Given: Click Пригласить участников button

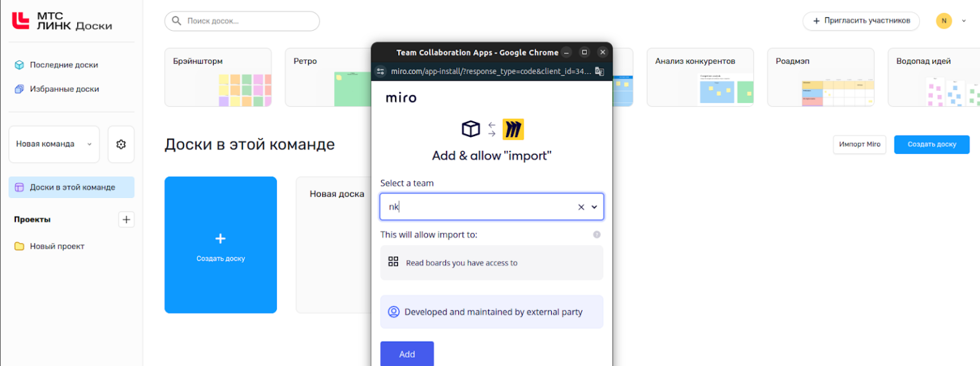Looking at the screenshot, I should point(861,21).
